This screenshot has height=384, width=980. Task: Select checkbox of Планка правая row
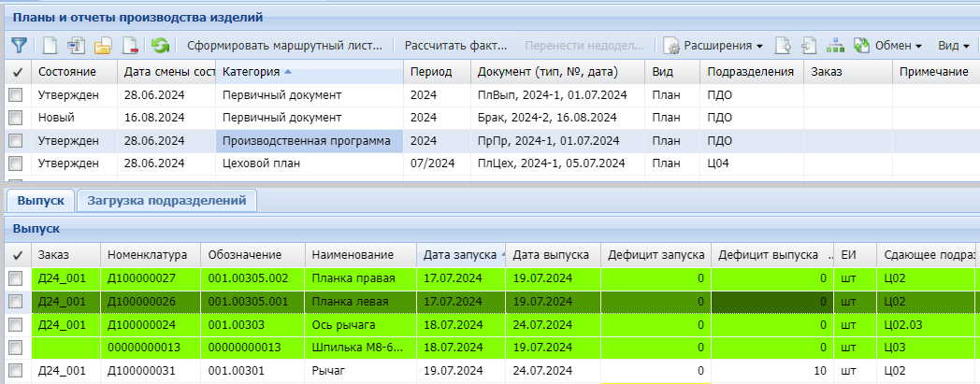click(x=16, y=278)
